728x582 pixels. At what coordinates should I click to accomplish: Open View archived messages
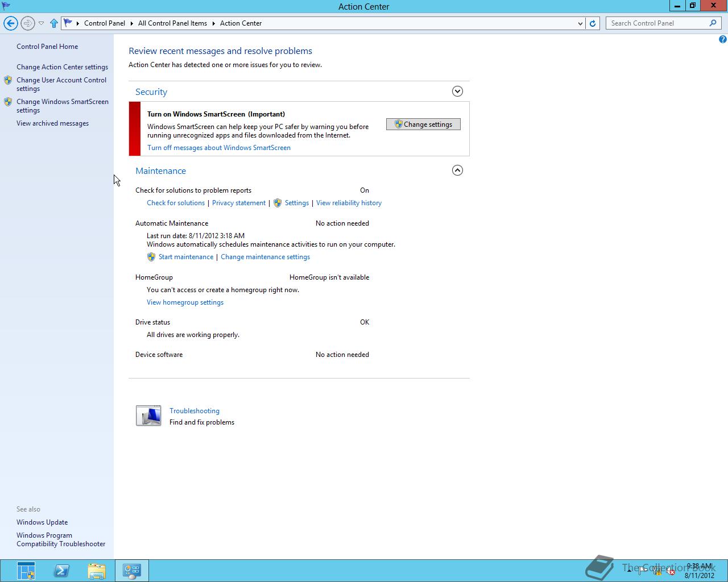pyautogui.click(x=52, y=123)
